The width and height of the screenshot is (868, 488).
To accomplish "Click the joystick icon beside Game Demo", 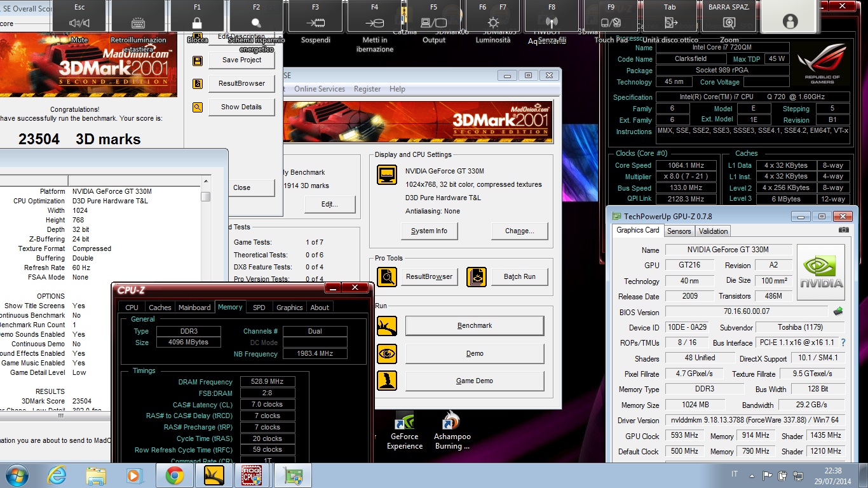I will click(x=387, y=381).
